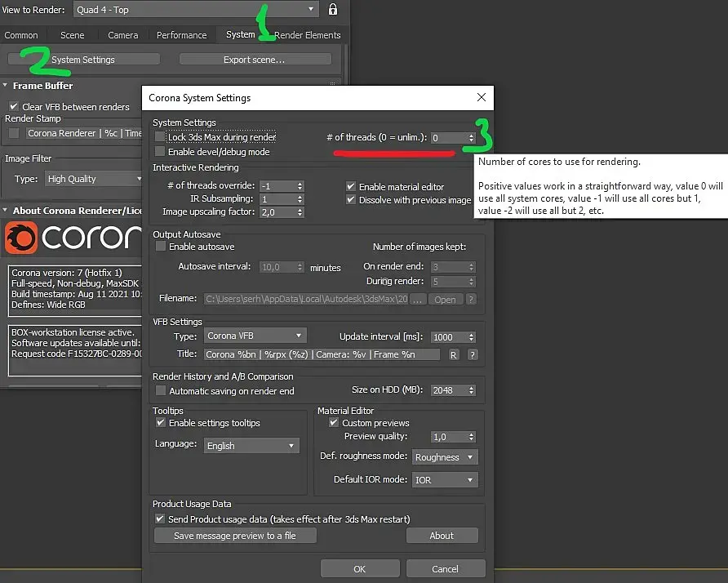This screenshot has height=583, width=728.
Task: Click the Preview quality value field
Action: point(449,437)
